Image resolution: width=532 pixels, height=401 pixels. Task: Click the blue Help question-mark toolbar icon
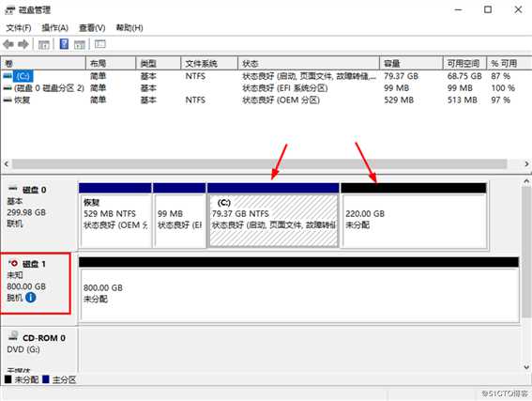tap(64, 44)
